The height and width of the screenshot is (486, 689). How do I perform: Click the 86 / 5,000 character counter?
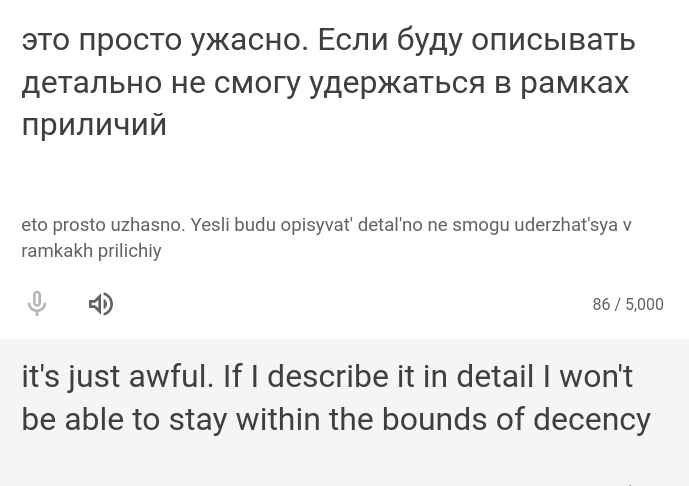click(628, 304)
